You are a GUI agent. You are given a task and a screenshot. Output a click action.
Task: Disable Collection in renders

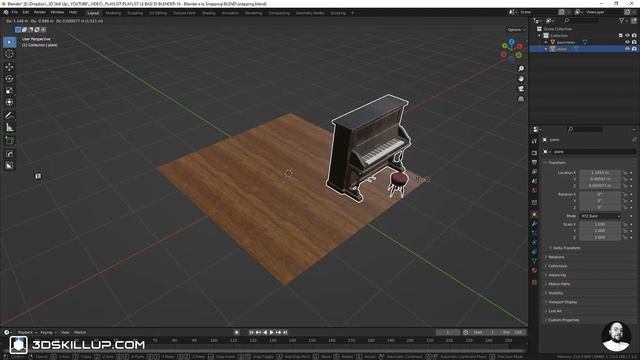point(634,36)
